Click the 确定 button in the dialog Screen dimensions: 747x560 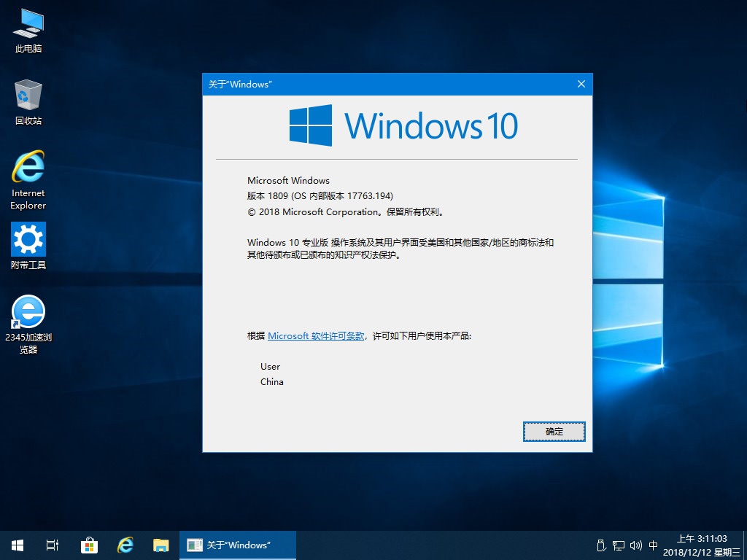(x=554, y=432)
